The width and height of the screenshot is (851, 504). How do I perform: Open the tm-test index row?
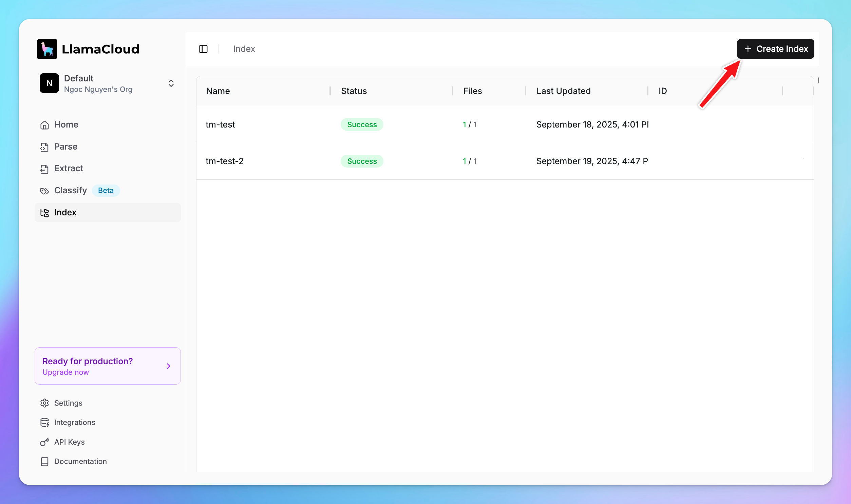220,124
